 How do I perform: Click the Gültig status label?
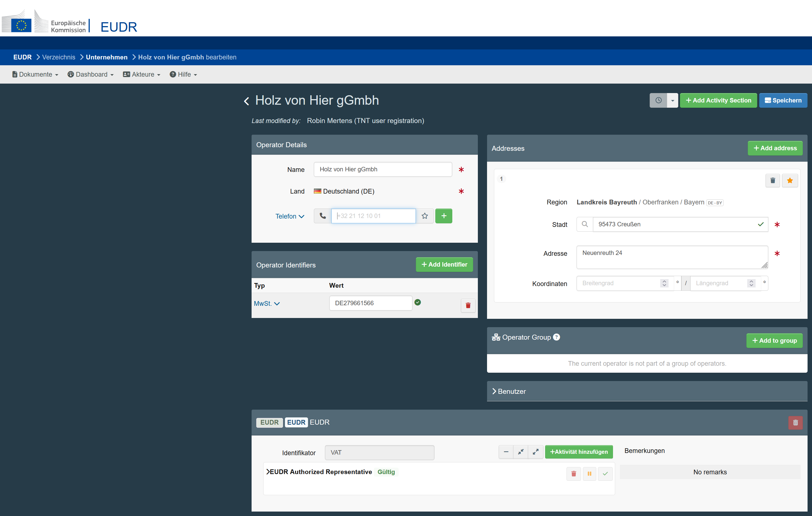click(386, 472)
